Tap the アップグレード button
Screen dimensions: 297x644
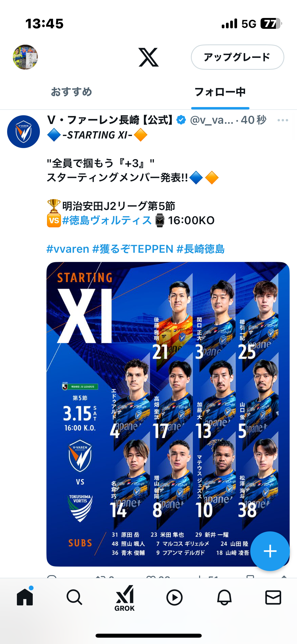(x=237, y=57)
